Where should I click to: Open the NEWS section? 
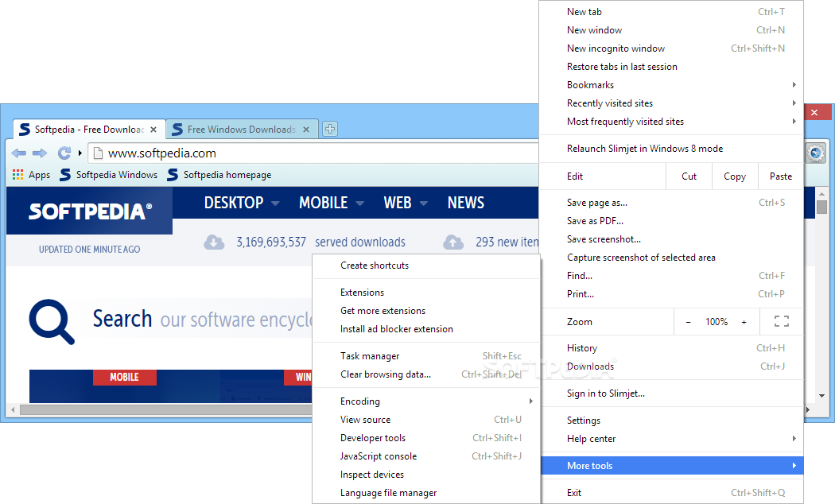coord(466,203)
